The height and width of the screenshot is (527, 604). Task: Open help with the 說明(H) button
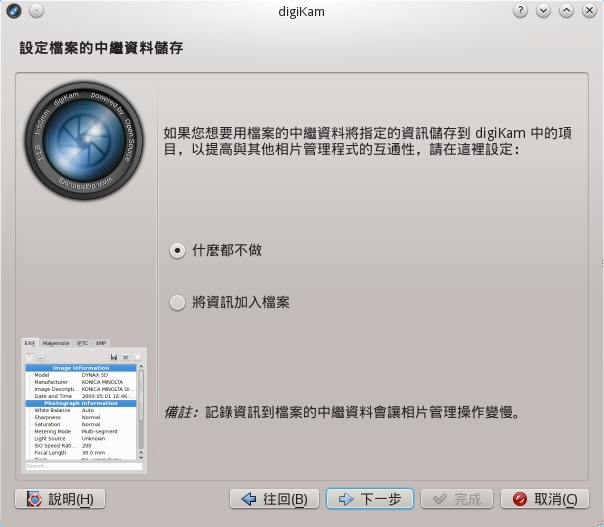pos(60,499)
